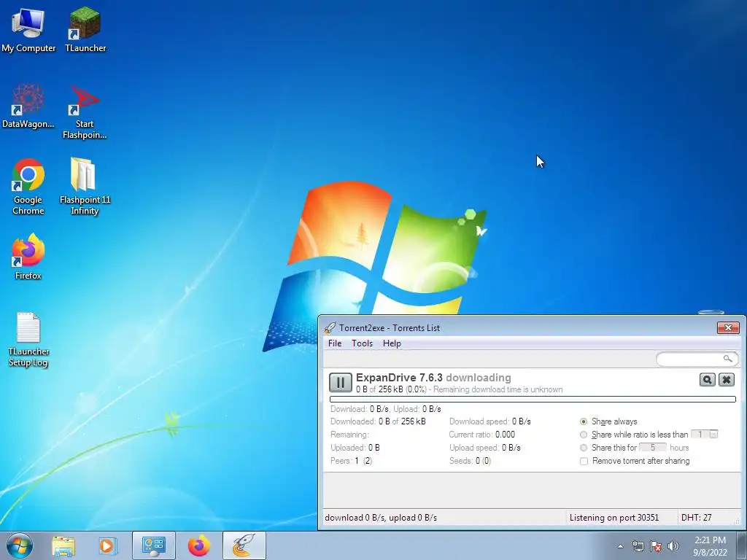Open the Action Center flag icon

pyautogui.click(x=656, y=546)
